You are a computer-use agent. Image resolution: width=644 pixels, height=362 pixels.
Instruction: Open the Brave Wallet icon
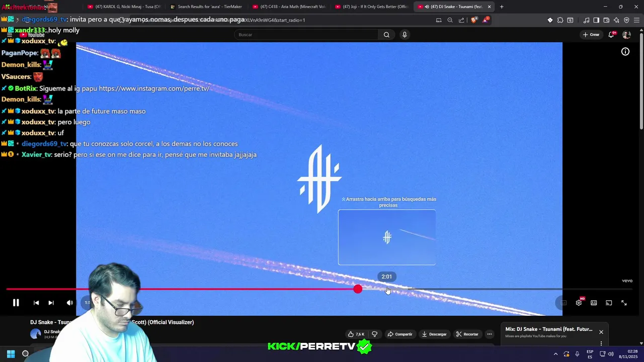point(606,20)
